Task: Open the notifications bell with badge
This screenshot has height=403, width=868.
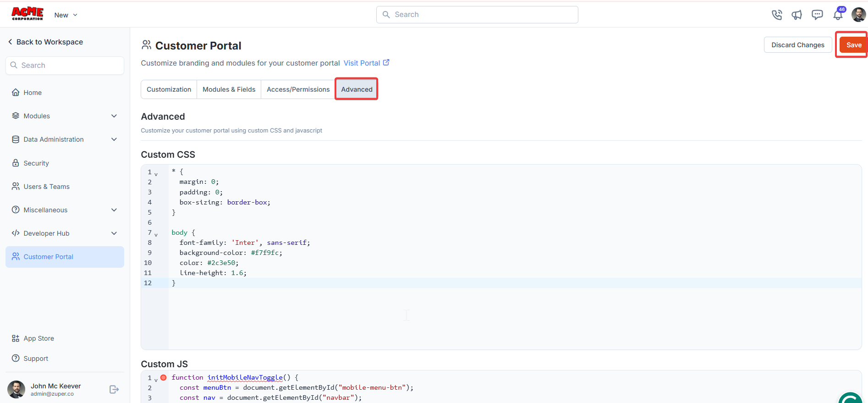Action: 838,14
